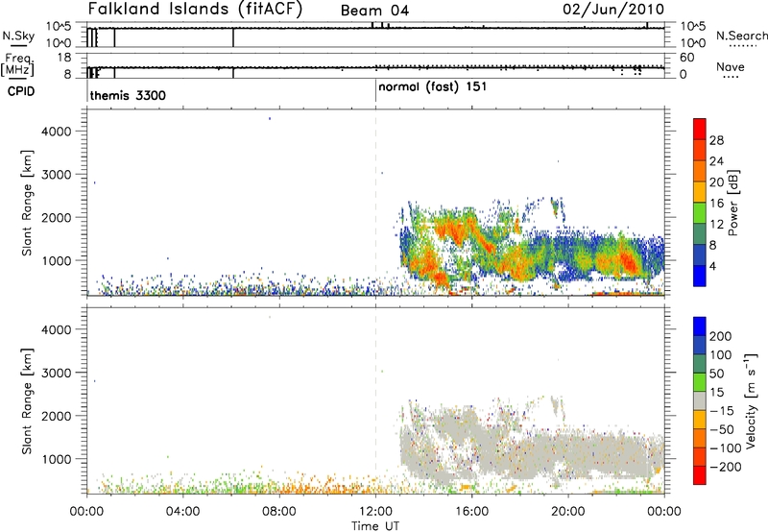768x532 pixels.
Task: Click the 'themis 3300' CPID text
Action: 128,95
